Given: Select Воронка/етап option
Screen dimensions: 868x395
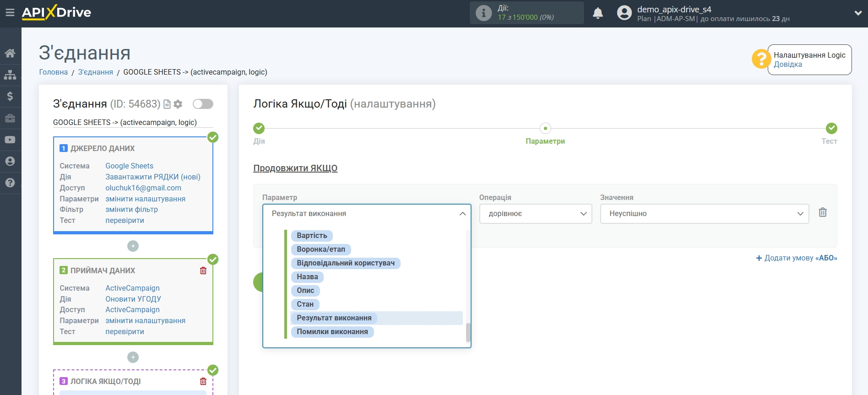Looking at the screenshot, I should pyautogui.click(x=321, y=249).
